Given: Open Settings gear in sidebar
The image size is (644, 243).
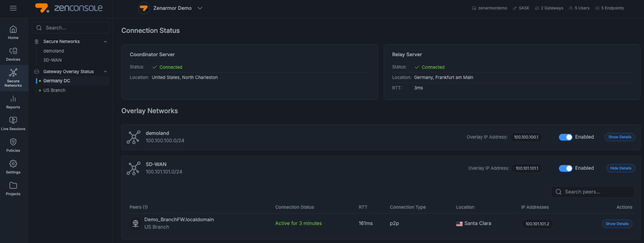Looking at the screenshot, I should click(x=13, y=167).
